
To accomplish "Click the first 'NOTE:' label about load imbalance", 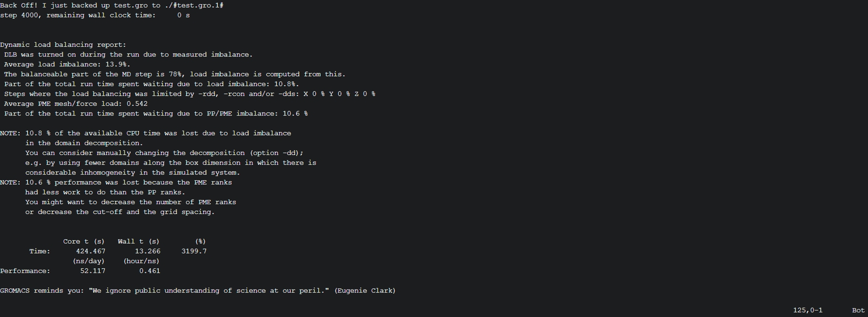I will pyautogui.click(x=10, y=133).
